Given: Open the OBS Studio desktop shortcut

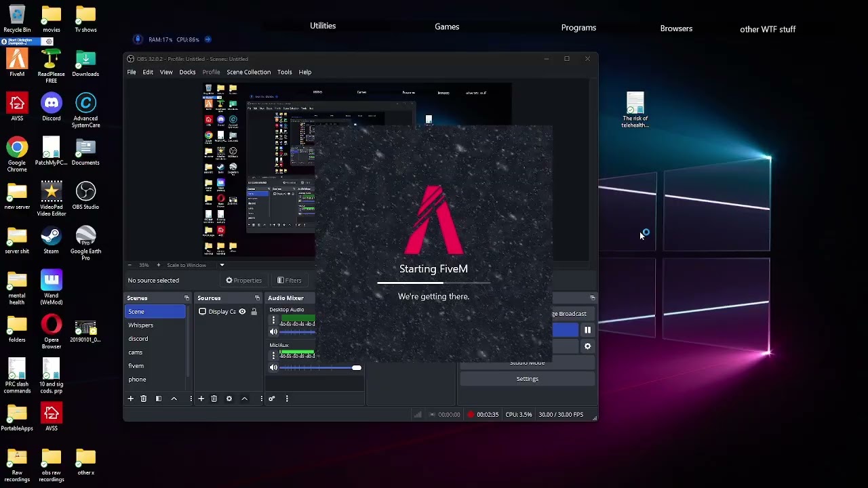Looking at the screenshot, I should [85, 196].
